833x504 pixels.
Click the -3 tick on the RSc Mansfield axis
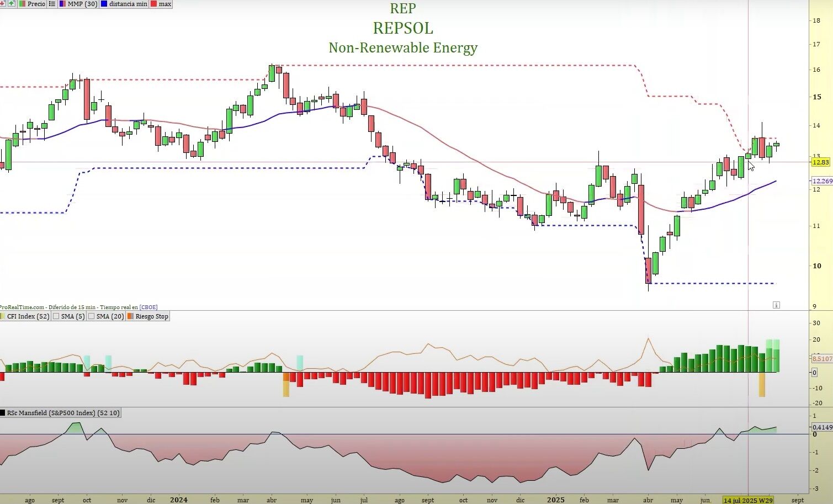click(815, 489)
